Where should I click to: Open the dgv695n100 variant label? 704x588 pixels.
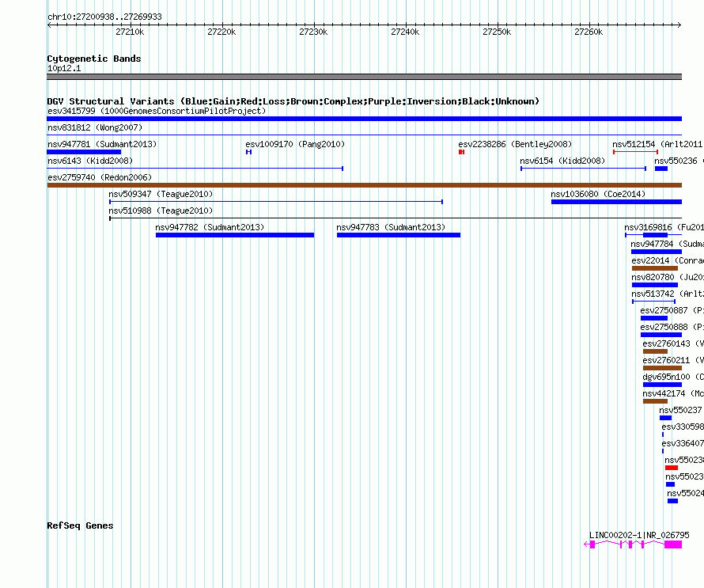673,377
